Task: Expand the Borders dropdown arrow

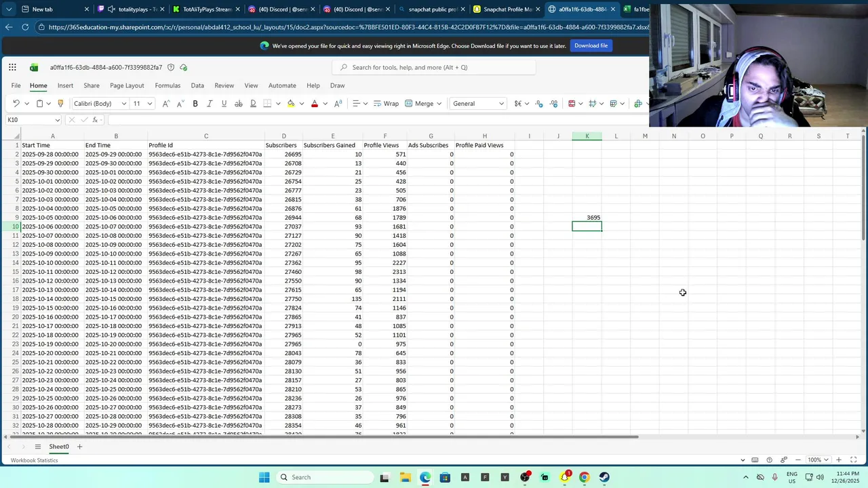Action: (278, 104)
